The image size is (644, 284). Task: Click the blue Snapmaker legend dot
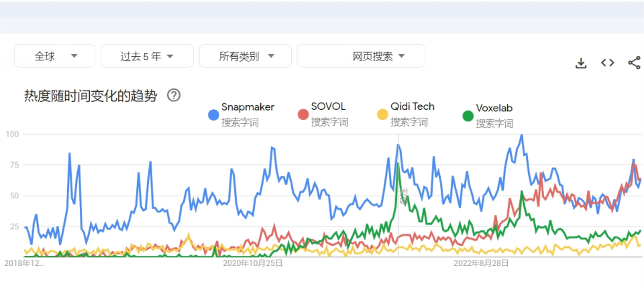pos(213,115)
